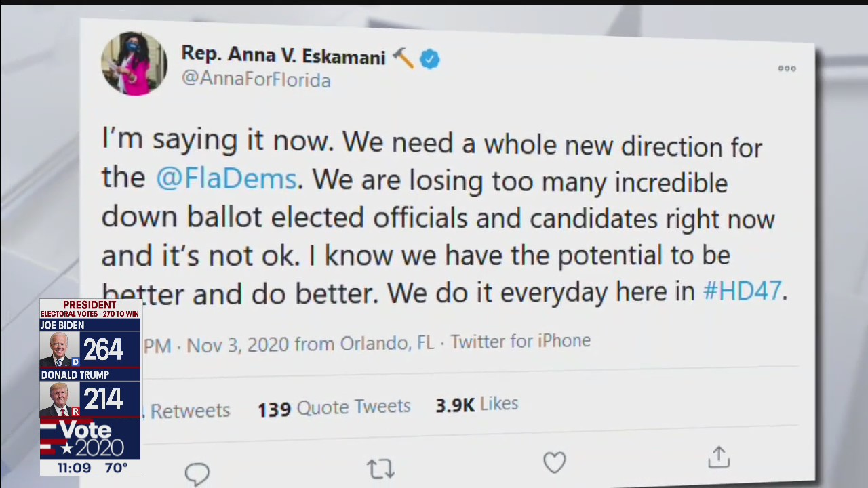Image resolution: width=868 pixels, height=488 pixels.
Task: Open the three-dot more options menu
Action: 787,68
